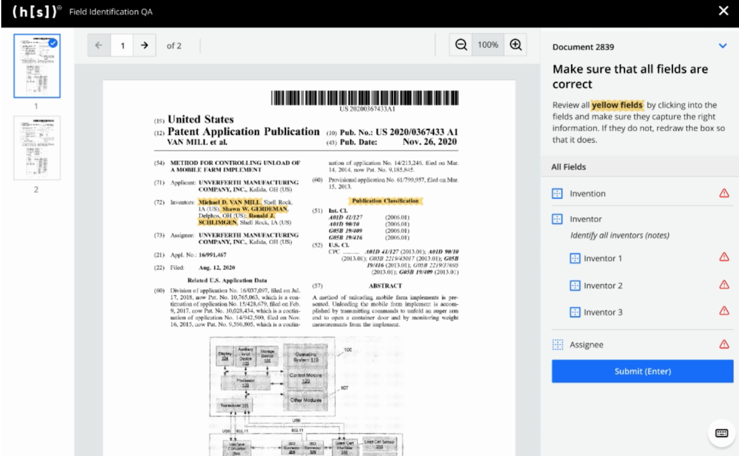Open Invention field warning triangle
Image resolution: width=739 pixels, height=456 pixels.
724,193
